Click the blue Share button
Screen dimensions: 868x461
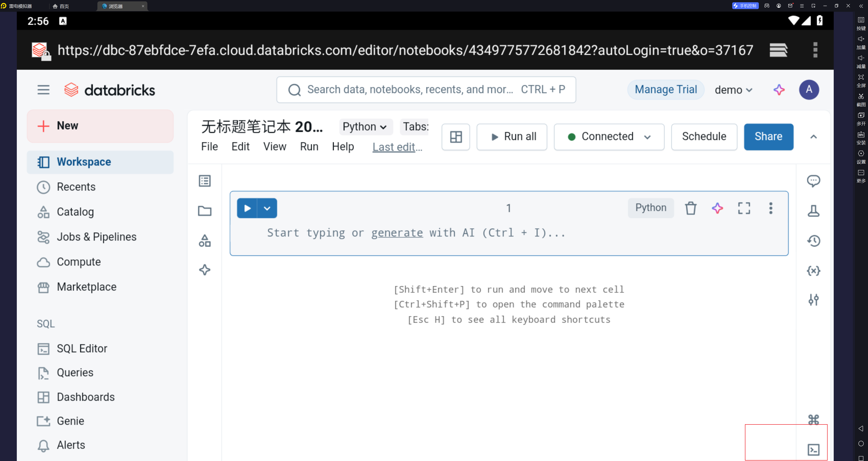pyautogui.click(x=768, y=137)
